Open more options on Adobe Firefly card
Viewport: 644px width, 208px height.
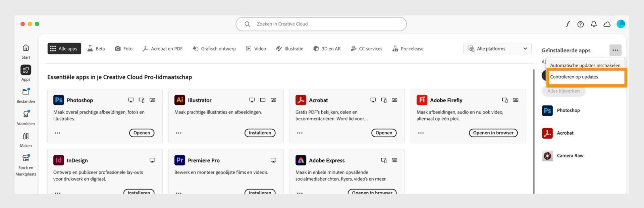(421, 133)
